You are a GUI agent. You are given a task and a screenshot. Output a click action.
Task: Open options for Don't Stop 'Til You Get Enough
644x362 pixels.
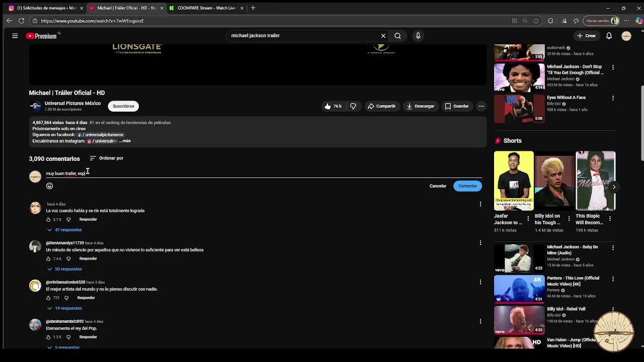point(613,67)
